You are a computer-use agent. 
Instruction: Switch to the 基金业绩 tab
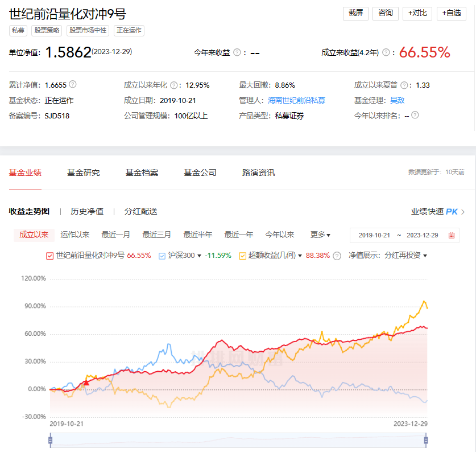point(25,172)
